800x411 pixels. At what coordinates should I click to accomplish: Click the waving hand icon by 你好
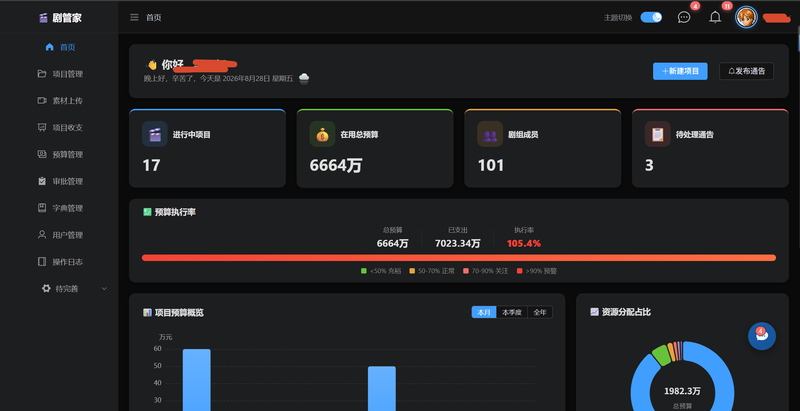tap(152, 65)
